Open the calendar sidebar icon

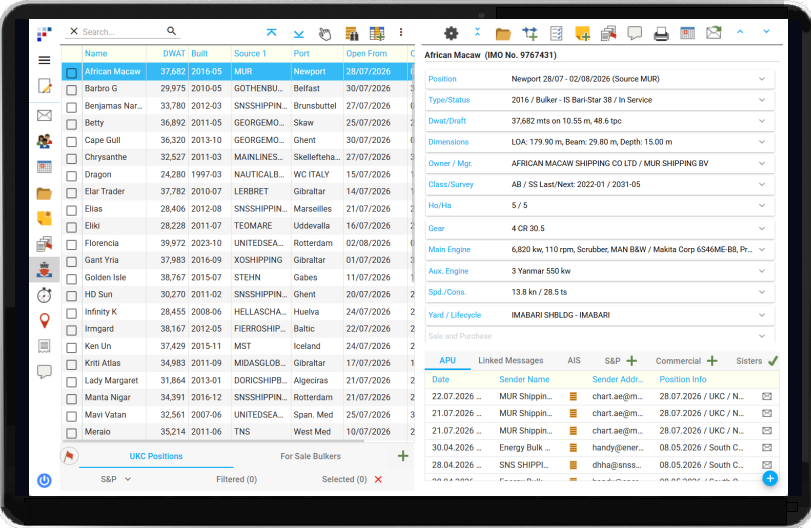44,167
